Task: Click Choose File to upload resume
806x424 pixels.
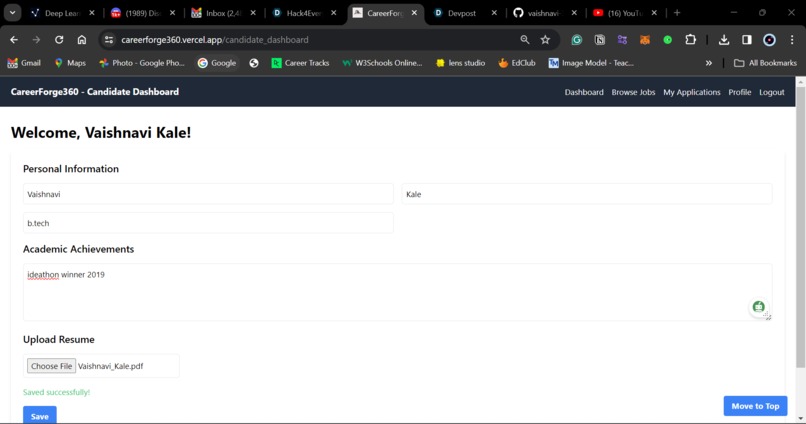Action: (51, 366)
